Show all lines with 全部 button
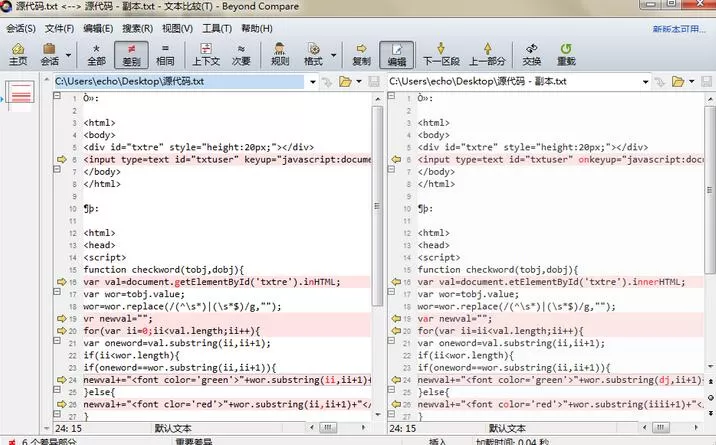 [x=96, y=54]
